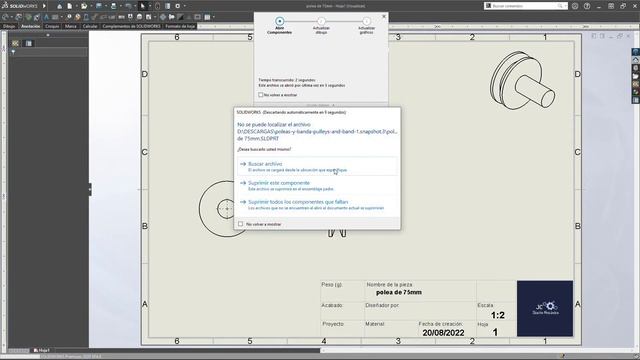Viewport: 640px width, 360px height.
Task: Open the File Properties icon
Action: pyautogui.click(x=168, y=6)
